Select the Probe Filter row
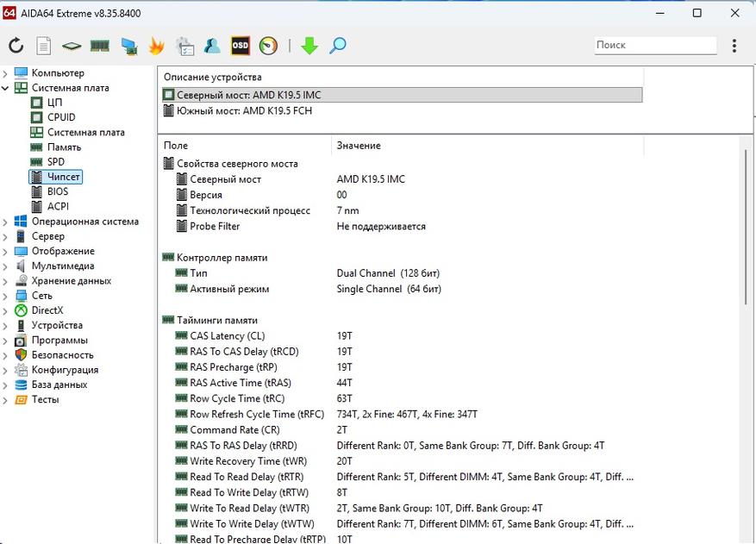The width and height of the screenshot is (756, 544). [402, 227]
